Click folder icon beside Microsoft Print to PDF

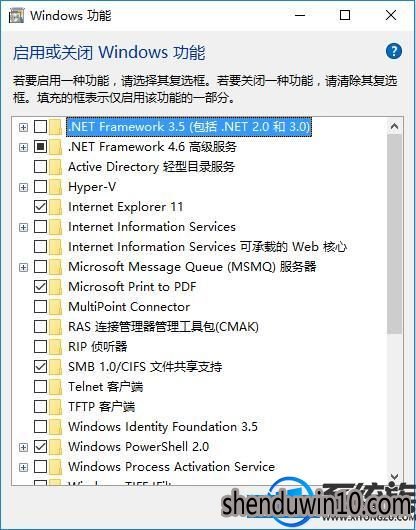click(x=55, y=287)
